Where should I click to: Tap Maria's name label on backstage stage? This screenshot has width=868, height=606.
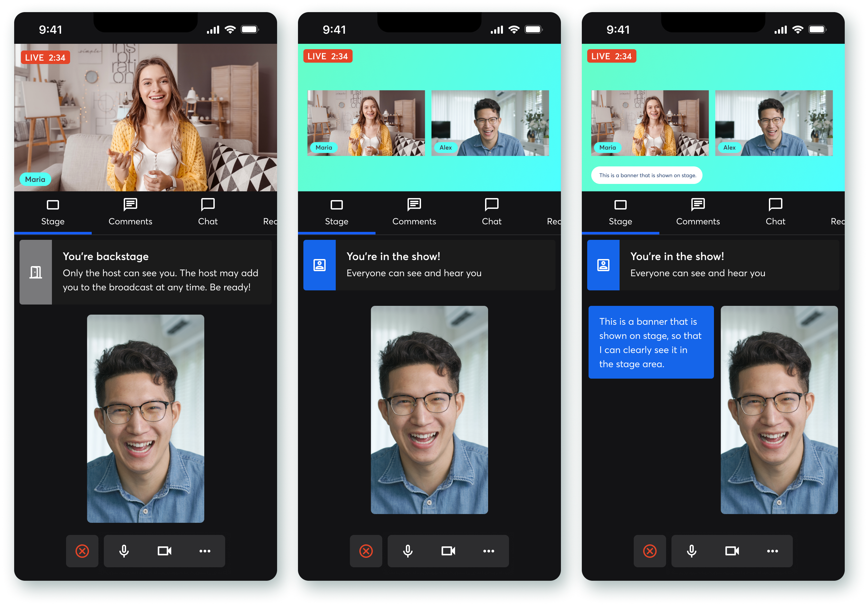pos(35,180)
